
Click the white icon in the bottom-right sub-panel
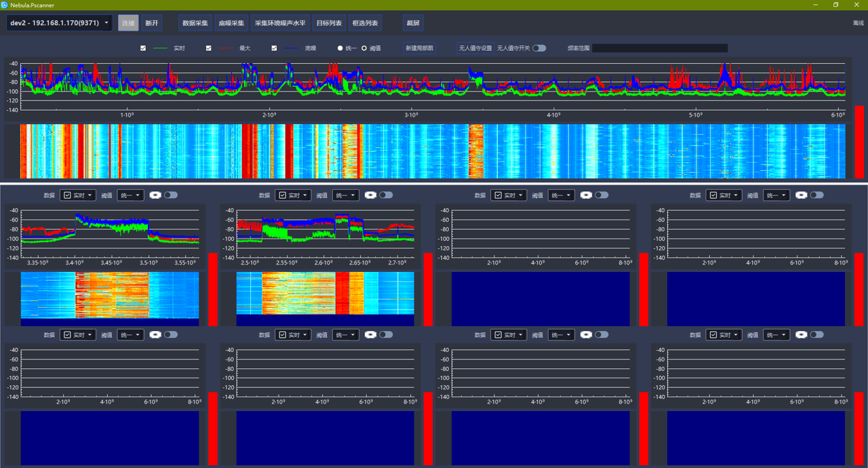coord(801,335)
